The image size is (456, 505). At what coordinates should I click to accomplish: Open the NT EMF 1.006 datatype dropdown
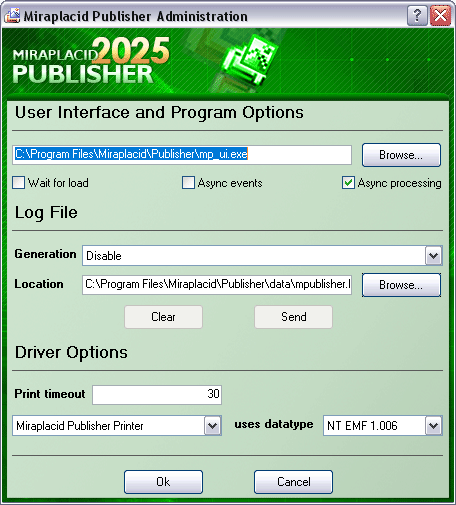point(433,426)
